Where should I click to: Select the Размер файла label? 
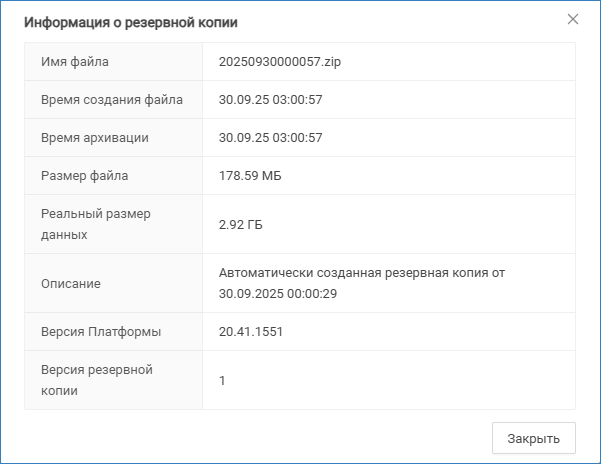click(85, 176)
